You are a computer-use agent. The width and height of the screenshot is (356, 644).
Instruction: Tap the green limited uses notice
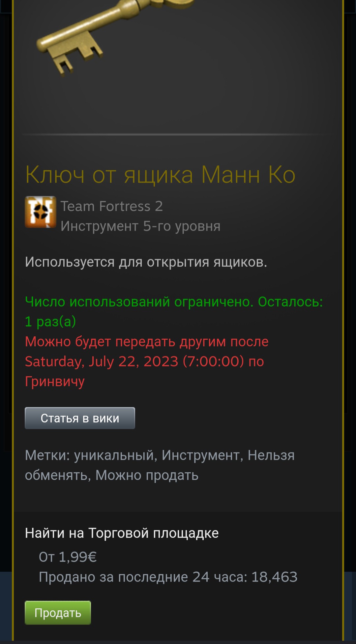174,312
